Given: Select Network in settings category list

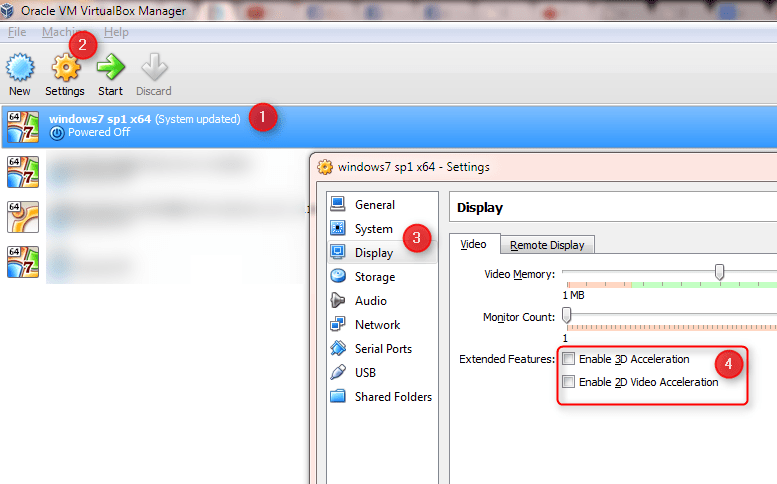Looking at the screenshot, I should 378,325.
